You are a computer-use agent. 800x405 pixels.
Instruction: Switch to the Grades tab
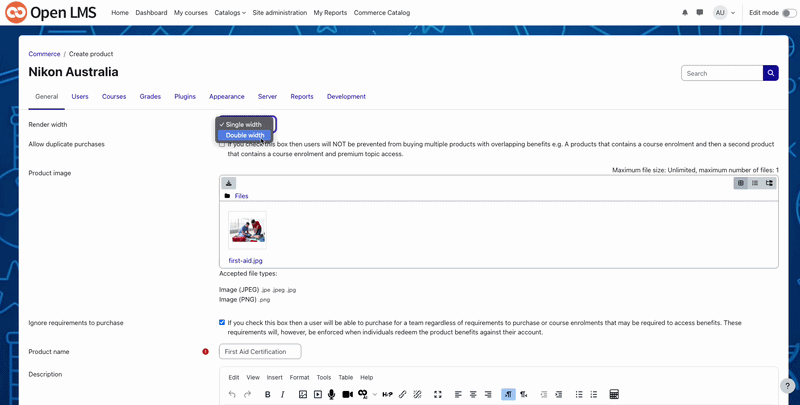[150, 96]
